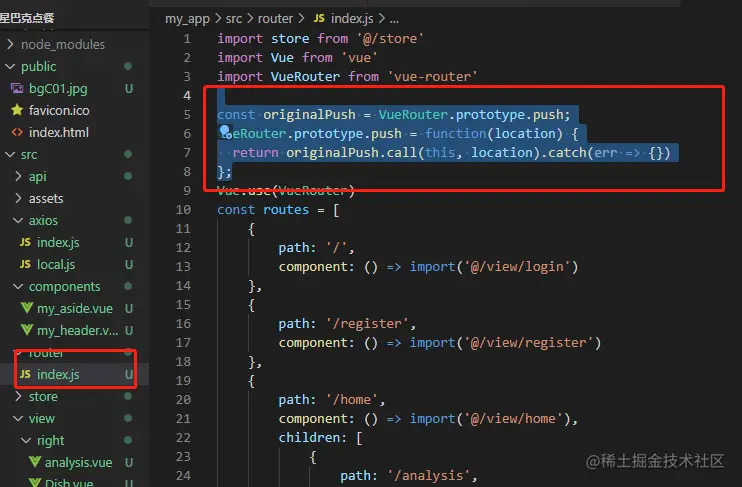This screenshot has width=742, height=487.
Task: Expand the api folder chevron
Action: [x=18, y=176]
